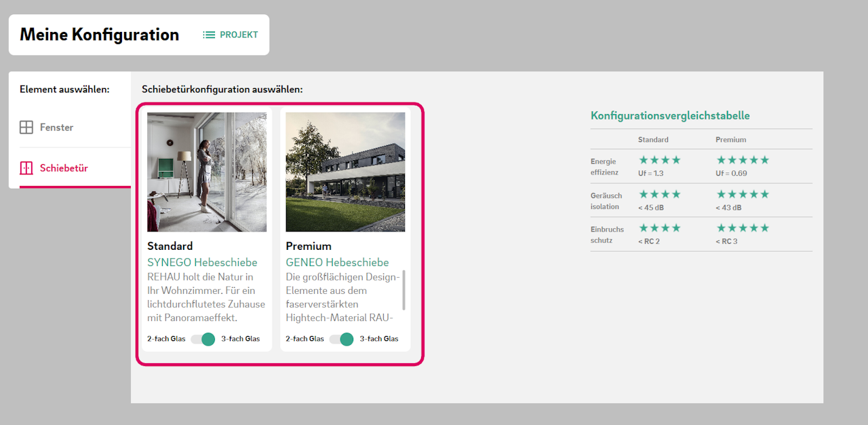Select the SYNEGO Hebeschiebe title
The image size is (868, 425).
click(x=202, y=262)
